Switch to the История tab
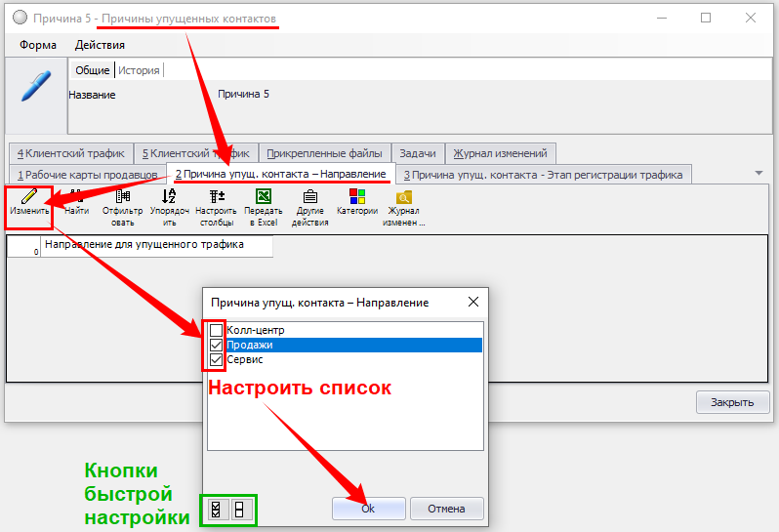779x532 pixels. coord(139,70)
